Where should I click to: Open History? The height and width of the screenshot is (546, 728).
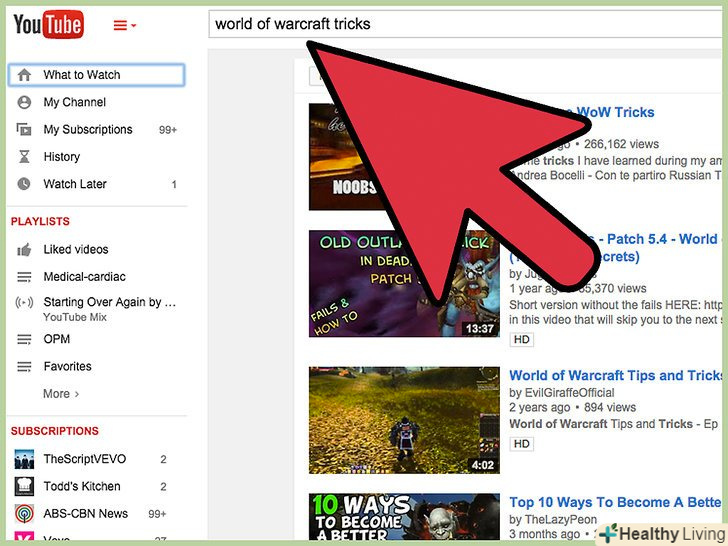(x=62, y=156)
